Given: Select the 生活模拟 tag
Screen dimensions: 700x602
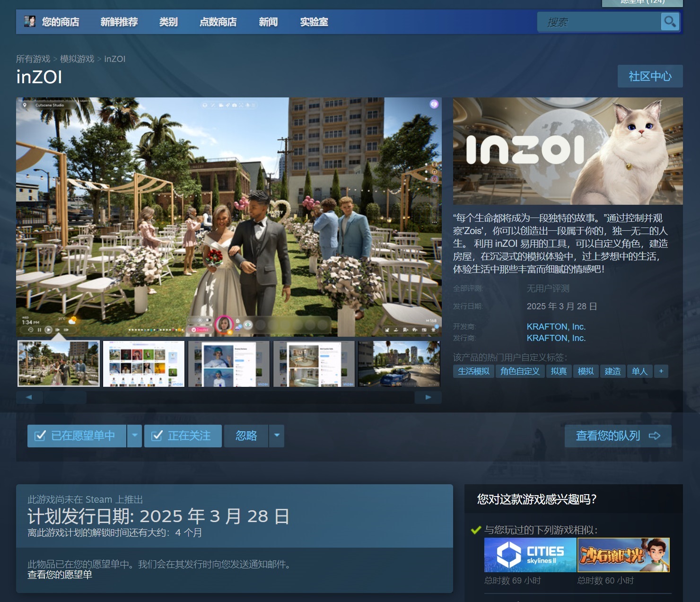Looking at the screenshot, I should (473, 371).
